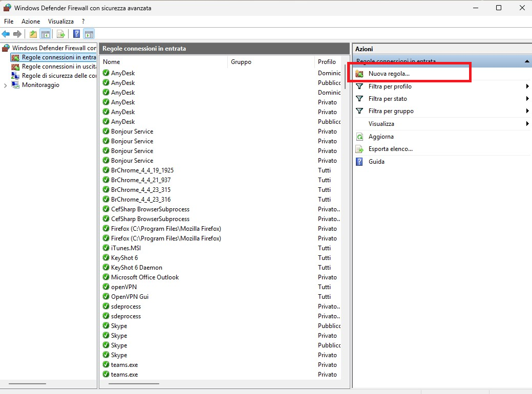The width and height of the screenshot is (532, 394).
Task: Open the Filtra per gruppo submenu arrow
Action: tap(527, 111)
